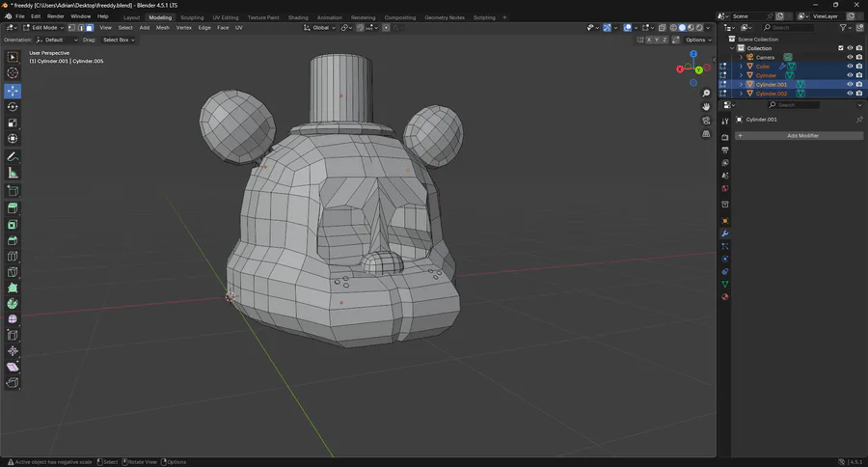
Task: Switch to wireframe viewport shading
Action: click(x=674, y=28)
